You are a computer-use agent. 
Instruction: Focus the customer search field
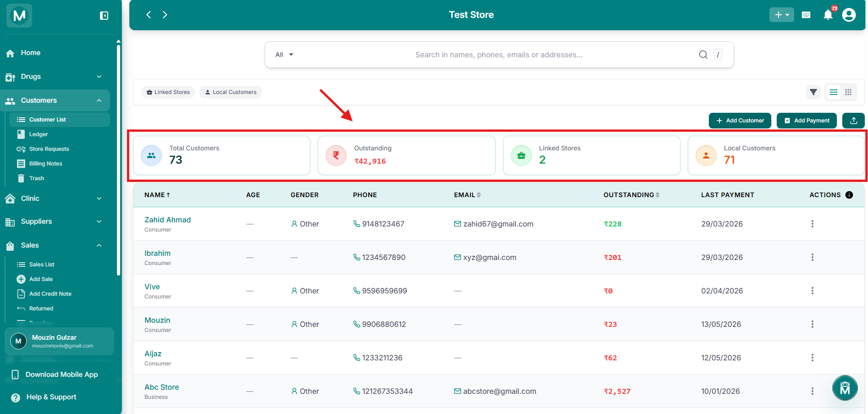coord(499,55)
